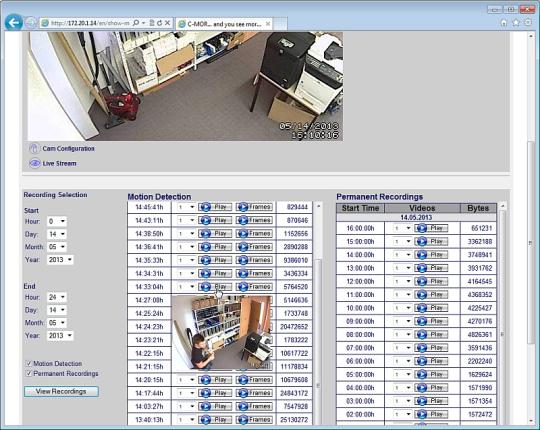Open the End Year dropdown

tap(60, 335)
